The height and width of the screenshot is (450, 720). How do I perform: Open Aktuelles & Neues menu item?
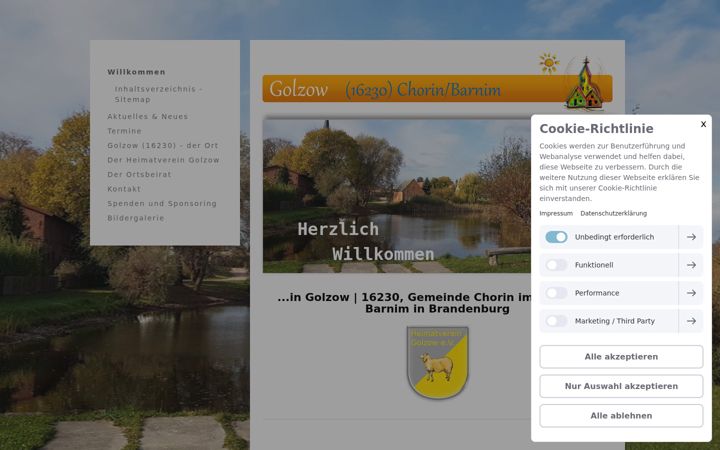pos(147,117)
